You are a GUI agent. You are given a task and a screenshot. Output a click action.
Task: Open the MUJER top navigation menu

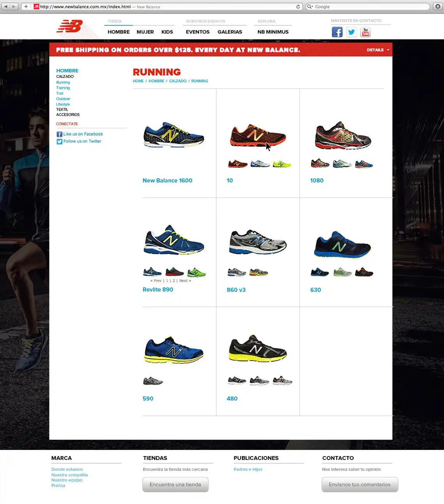click(x=145, y=32)
